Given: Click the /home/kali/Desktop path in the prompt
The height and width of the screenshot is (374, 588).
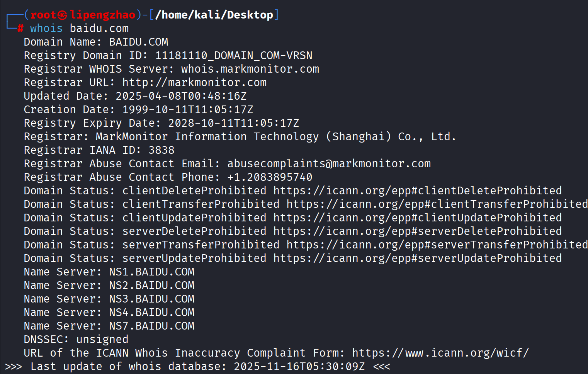Looking at the screenshot, I should pos(214,15).
